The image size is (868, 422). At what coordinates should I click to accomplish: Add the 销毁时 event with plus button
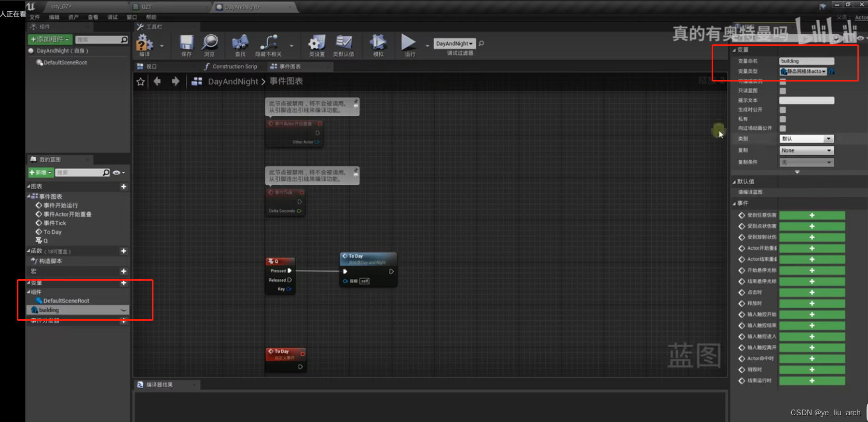tap(812, 369)
